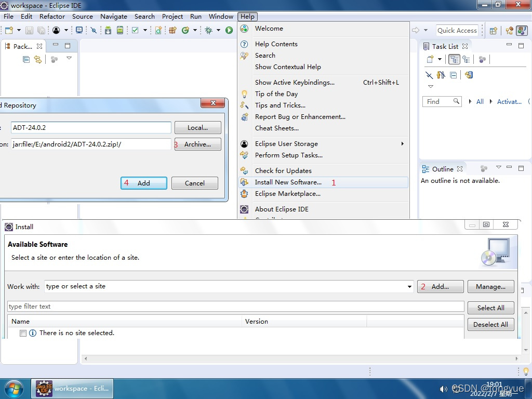The height and width of the screenshot is (399, 532).
Task: Open the New wizard dropdown arrow
Action: click(19, 30)
